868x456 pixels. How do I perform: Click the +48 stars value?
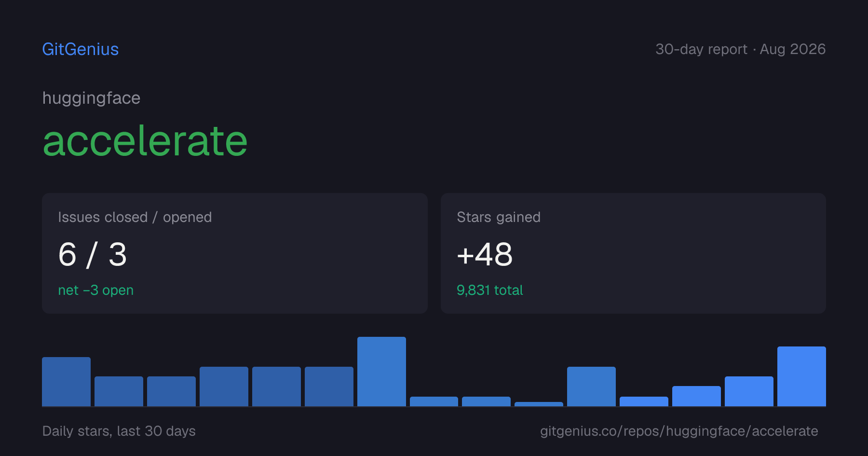tap(485, 254)
